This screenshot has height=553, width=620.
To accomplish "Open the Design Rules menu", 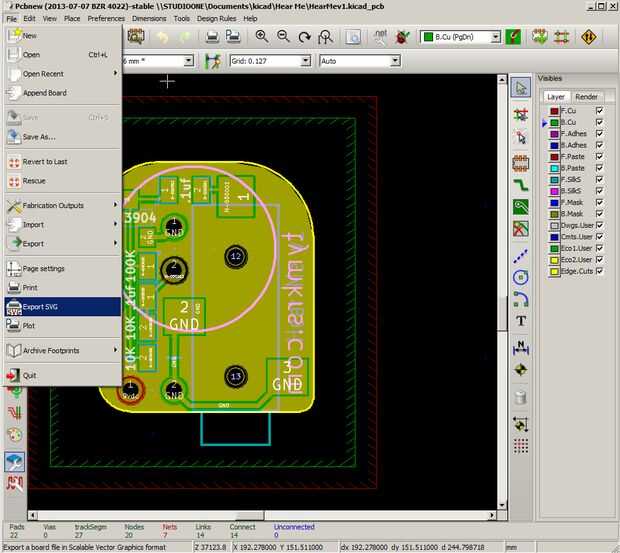I will (x=216, y=18).
